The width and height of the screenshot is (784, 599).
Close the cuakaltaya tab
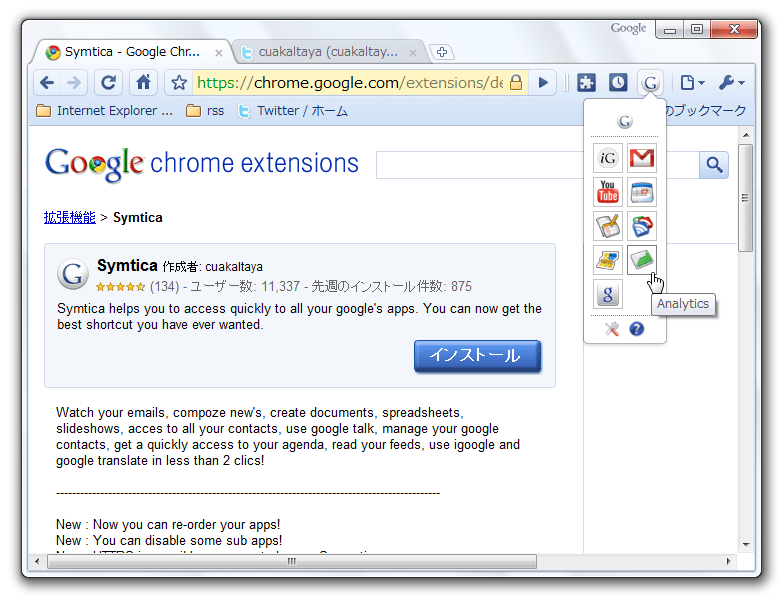click(x=412, y=52)
